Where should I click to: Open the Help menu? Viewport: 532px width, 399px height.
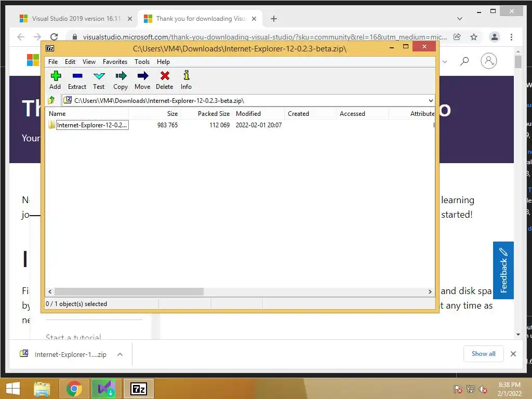tap(163, 62)
